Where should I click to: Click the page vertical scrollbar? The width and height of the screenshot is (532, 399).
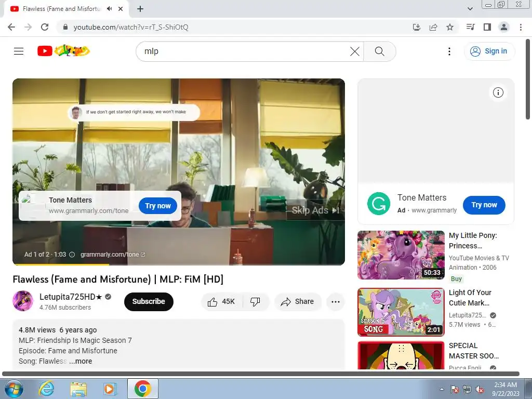[x=528, y=79]
